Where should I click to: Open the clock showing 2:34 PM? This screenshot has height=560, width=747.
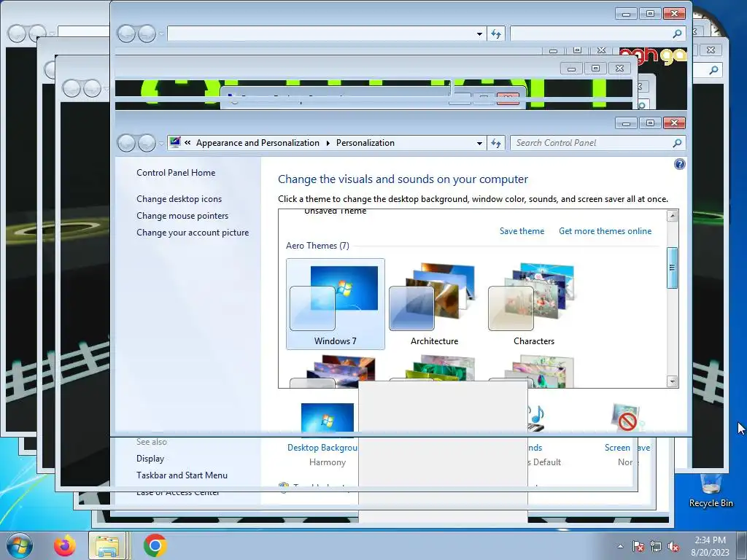click(x=710, y=546)
